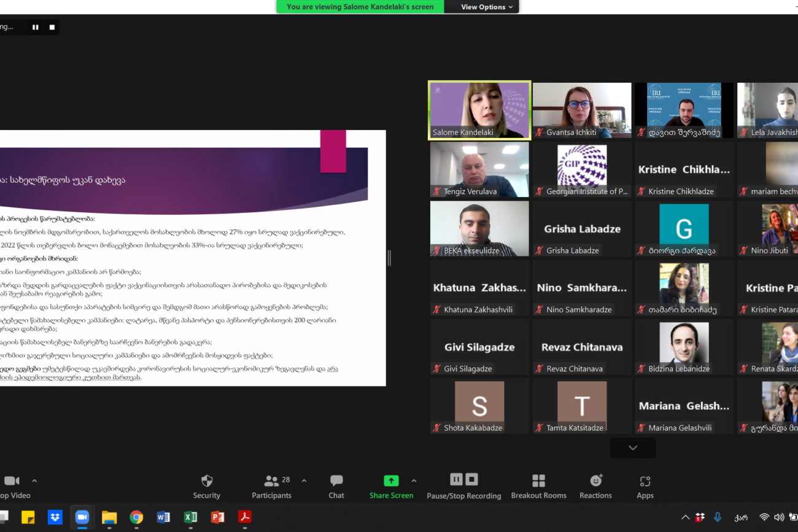Open Google Chrome from the taskbar
The height and width of the screenshot is (532, 798).
[x=136, y=517]
